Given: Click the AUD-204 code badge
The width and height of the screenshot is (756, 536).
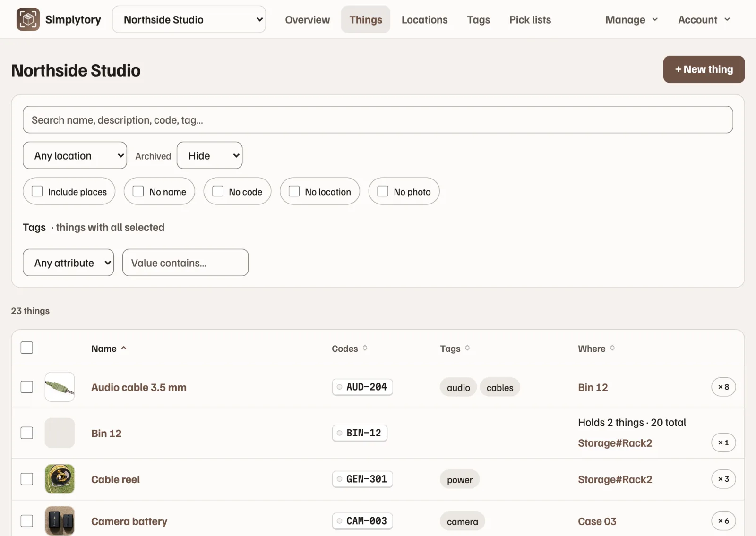Looking at the screenshot, I should pos(362,387).
